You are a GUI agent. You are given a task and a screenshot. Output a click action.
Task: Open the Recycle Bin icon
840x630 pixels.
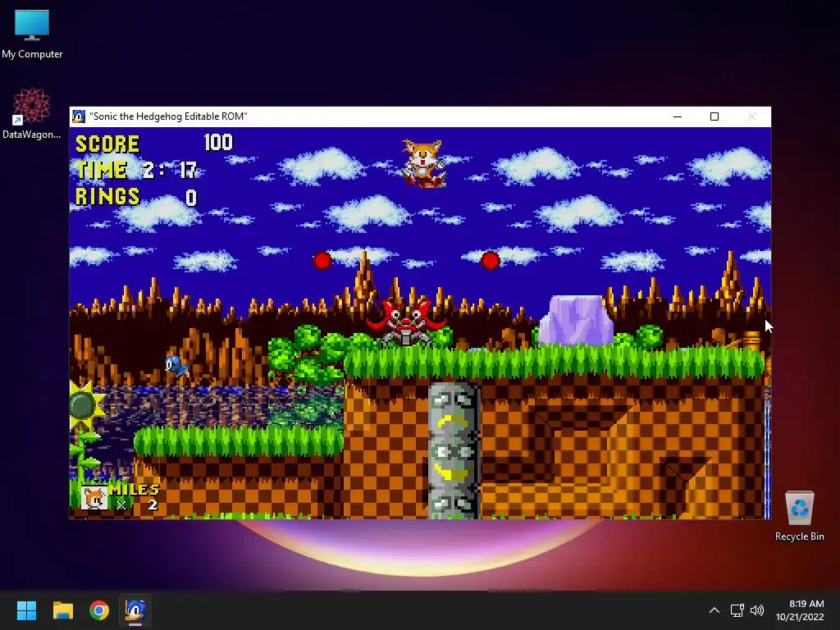point(799,516)
